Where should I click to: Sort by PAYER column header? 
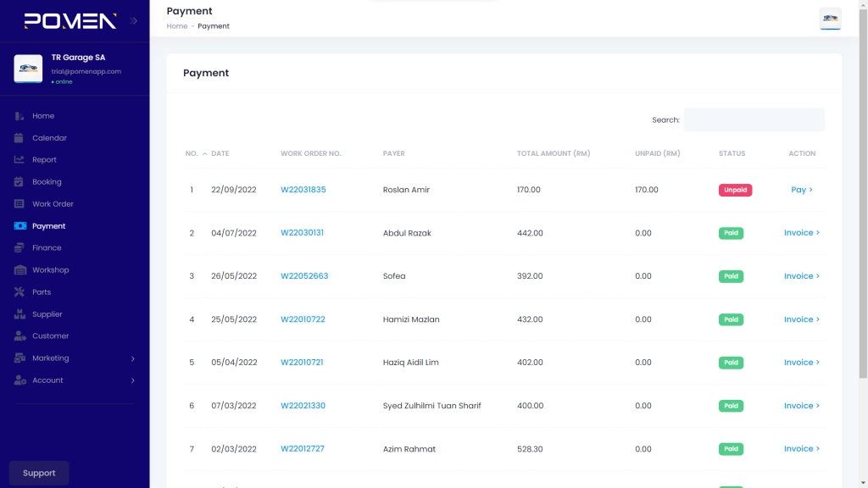[393, 154]
